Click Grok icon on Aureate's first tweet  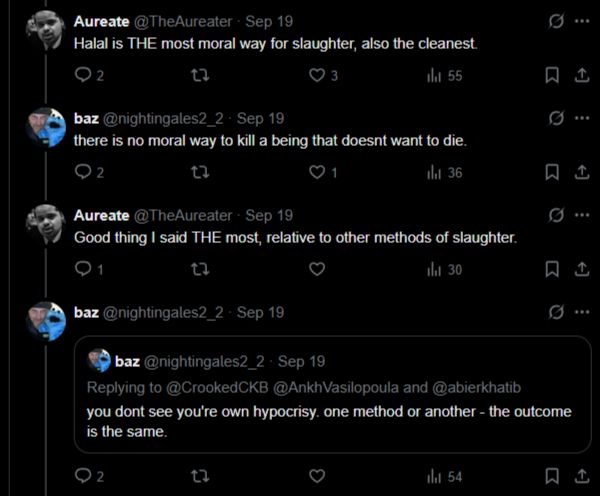(x=555, y=20)
